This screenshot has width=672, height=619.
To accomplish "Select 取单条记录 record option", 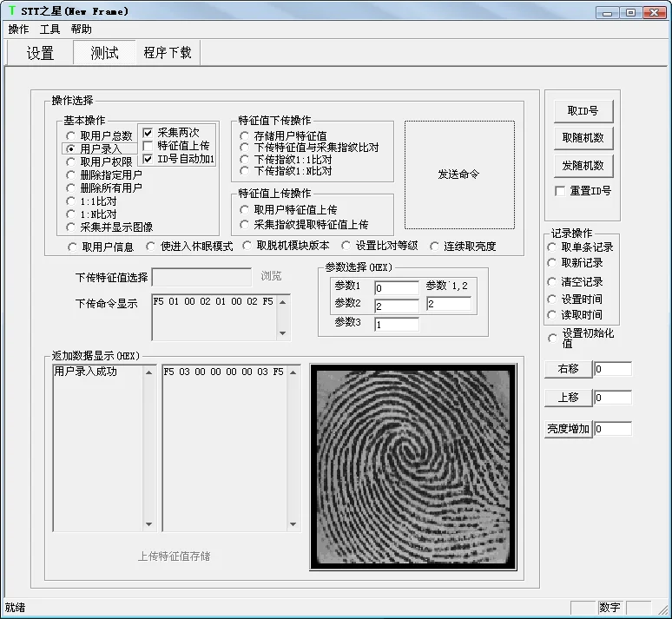I will pyautogui.click(x=581, y=247).
